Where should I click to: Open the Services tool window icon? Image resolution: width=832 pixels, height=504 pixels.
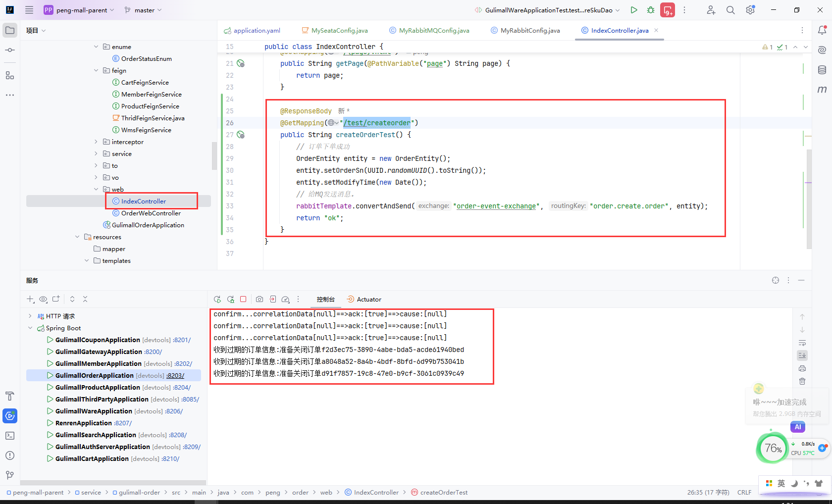pyautogui.click(x=10, y=416)
